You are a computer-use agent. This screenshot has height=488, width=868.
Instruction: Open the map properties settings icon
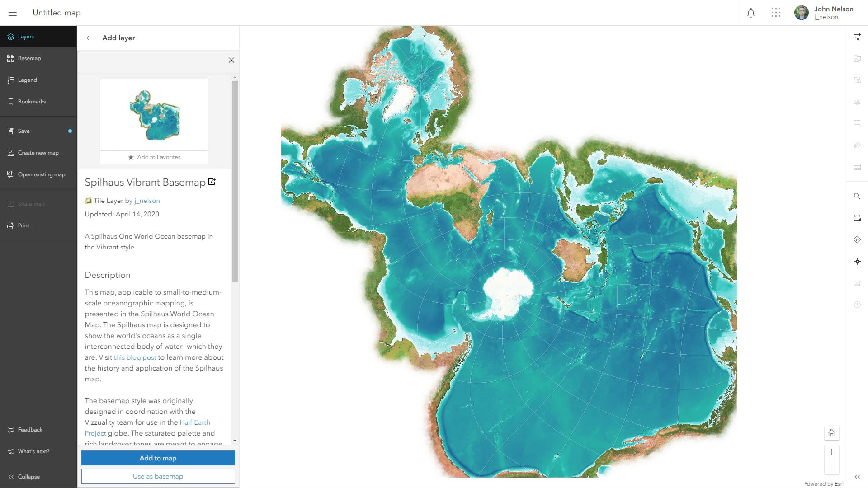[x=857, y=37]
